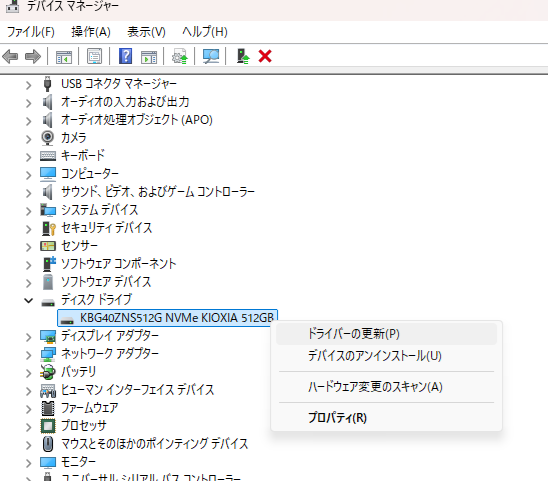
Task: Click the human interface device icon
Action: coord(48,390)
